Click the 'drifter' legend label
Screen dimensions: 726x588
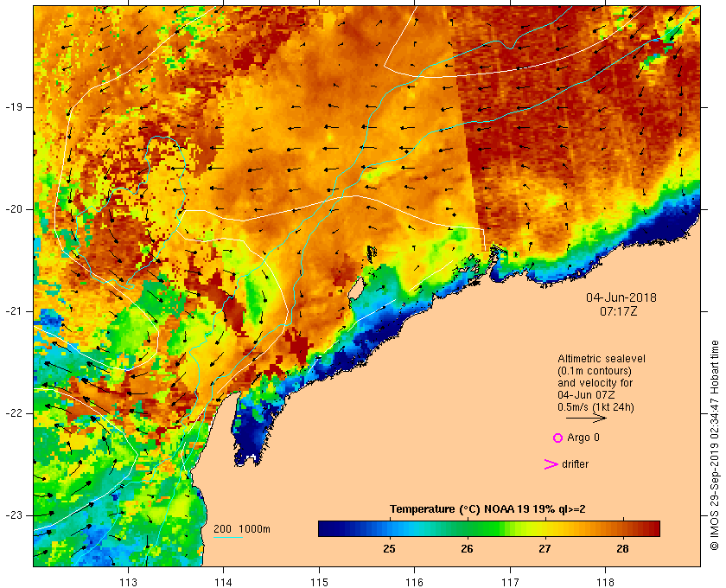pyautogui.click(x=575, y=464)
